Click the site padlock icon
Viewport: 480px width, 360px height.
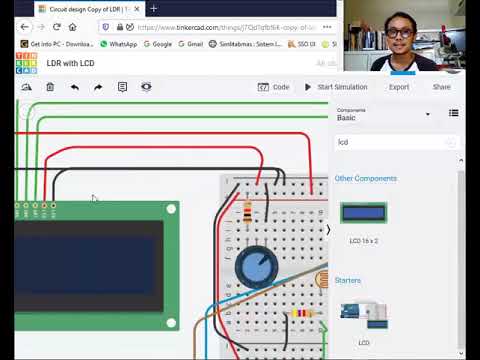click(120, 27)
